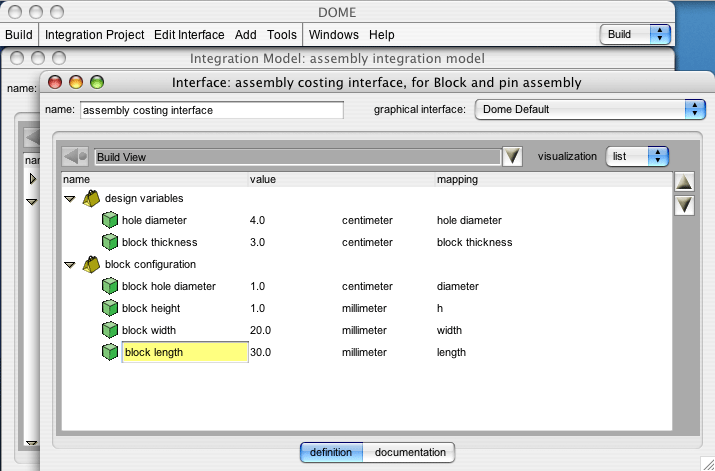Click the mapping 'diameter' for block hole diameter

coord(458,286)
